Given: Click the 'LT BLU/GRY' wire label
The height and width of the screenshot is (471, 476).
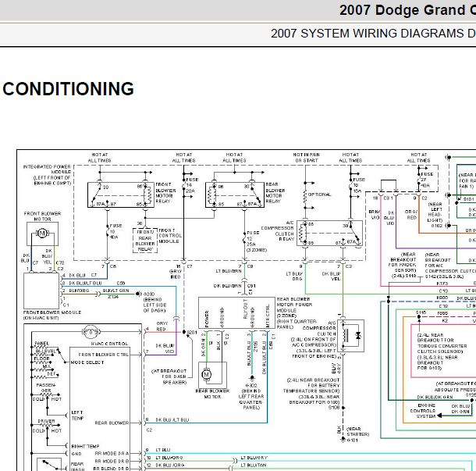Looking at the screenshot, I should 254,458.
